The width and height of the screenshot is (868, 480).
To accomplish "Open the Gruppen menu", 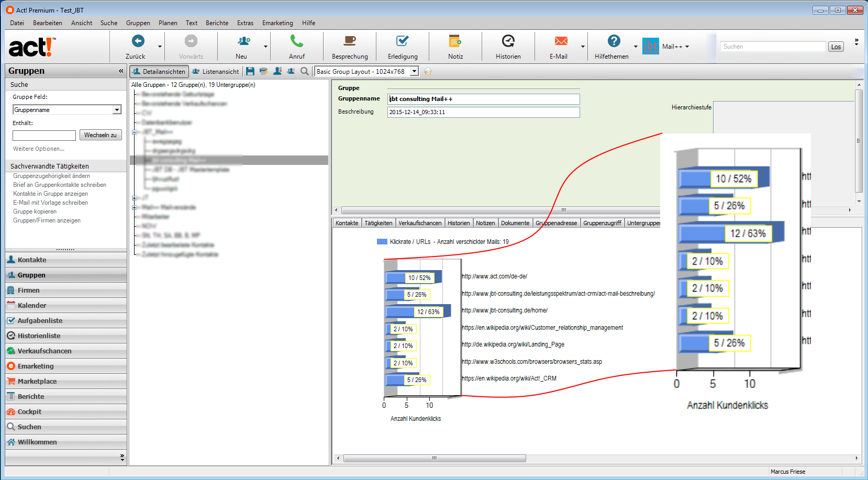I will click(138, 23).
